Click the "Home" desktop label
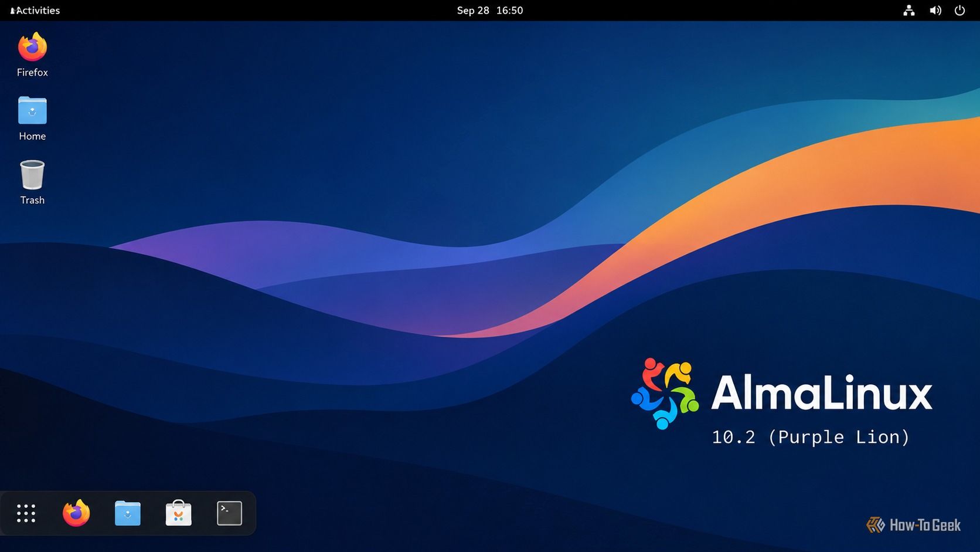Screen dimensions: 980x552 coord(32,136)
